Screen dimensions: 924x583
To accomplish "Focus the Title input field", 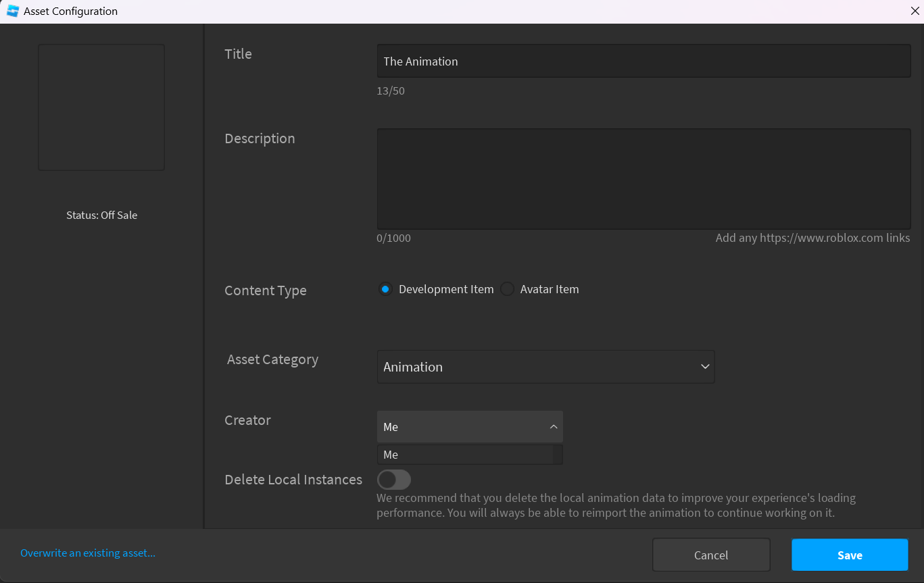I will 643,61.
